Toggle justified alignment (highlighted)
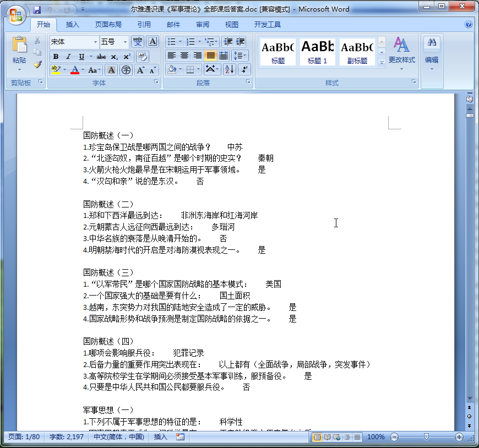Image resolution: width=479 pixels, height=448 pixels. (x=210, y=56)
